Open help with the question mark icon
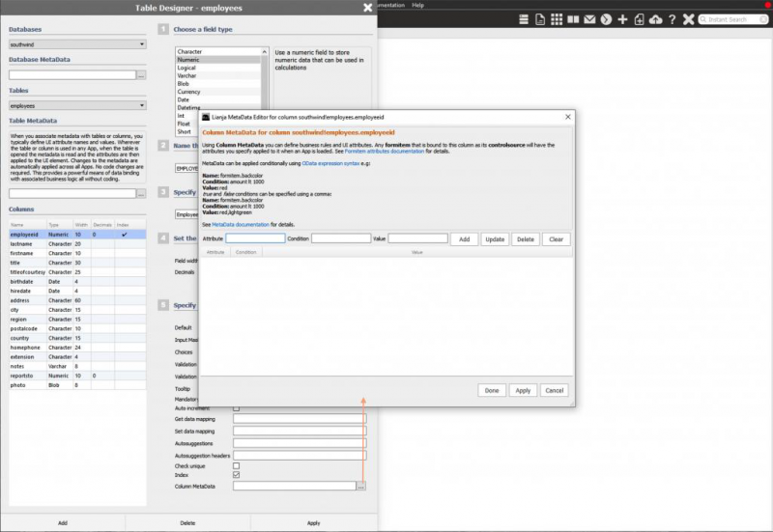773x532 pixels. 672,19
